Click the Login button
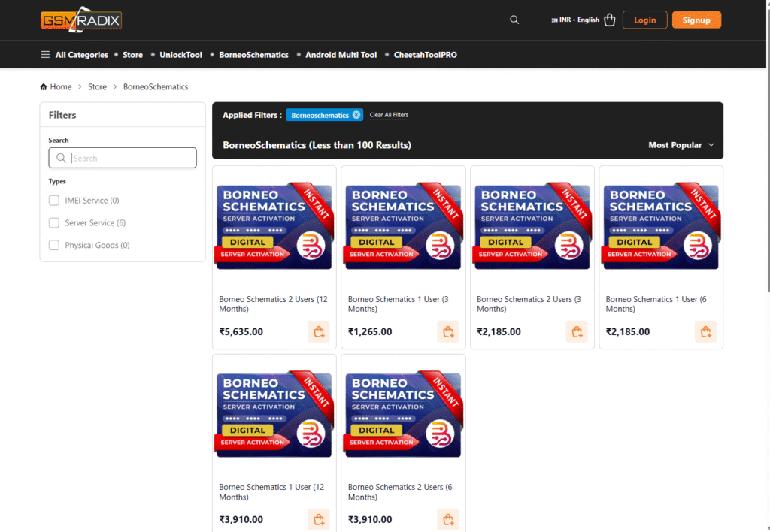The image size is (770, 532). pyautogui.click(x=644, y=20)
